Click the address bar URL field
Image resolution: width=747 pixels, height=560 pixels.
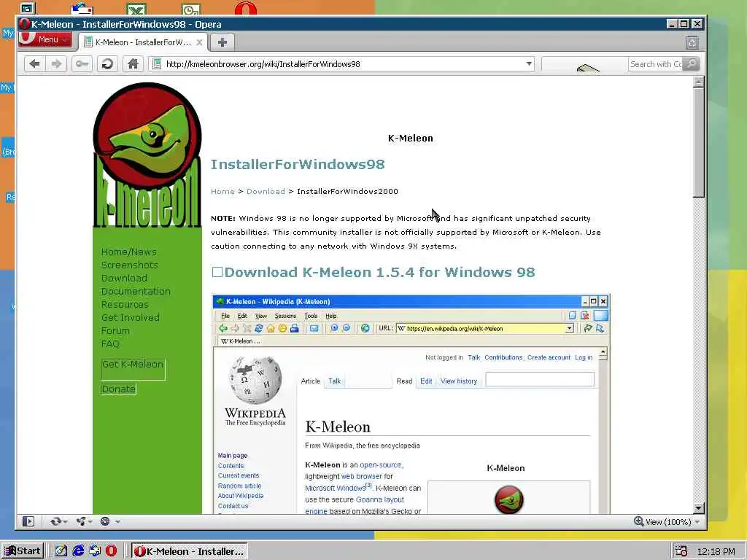click(x=343, y=64)
